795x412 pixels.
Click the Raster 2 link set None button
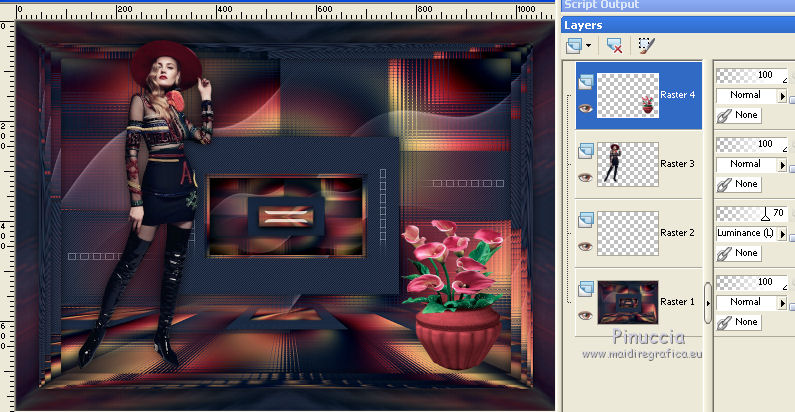point(739,253)
